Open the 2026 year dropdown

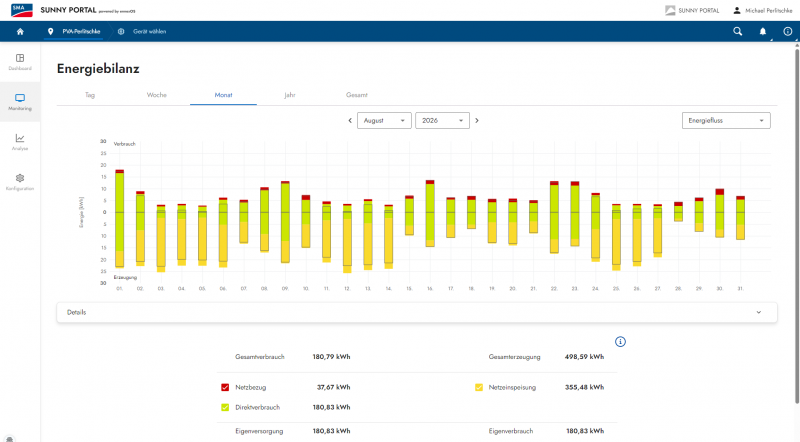(x=442, y=120)
